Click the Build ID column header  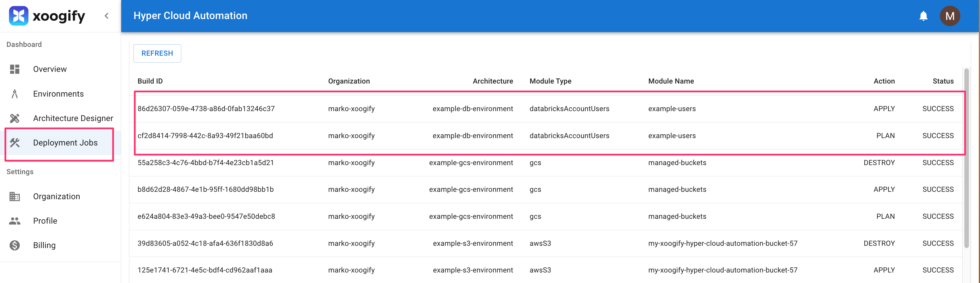click(x=150, y=81)
